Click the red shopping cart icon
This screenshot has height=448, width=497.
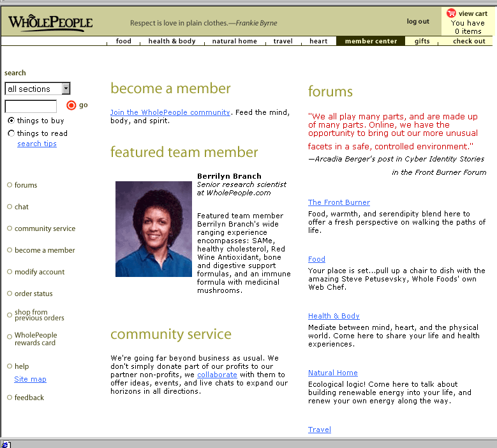[451, 13]
